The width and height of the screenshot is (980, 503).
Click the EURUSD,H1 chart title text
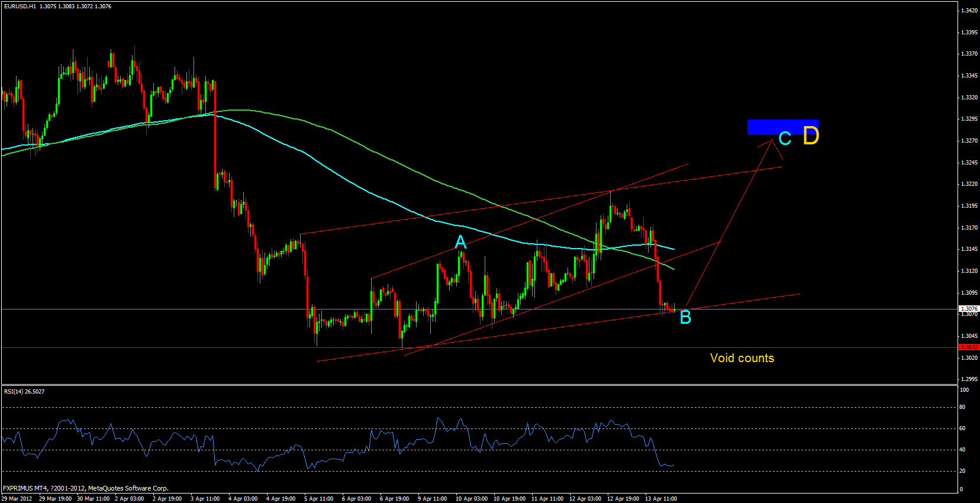click(20, 7)
